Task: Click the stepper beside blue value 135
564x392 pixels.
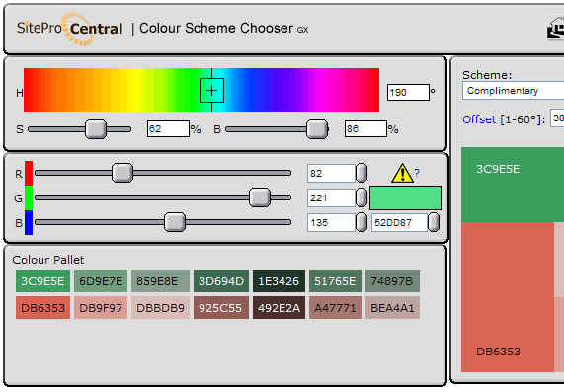Action: tap(362, 222)
